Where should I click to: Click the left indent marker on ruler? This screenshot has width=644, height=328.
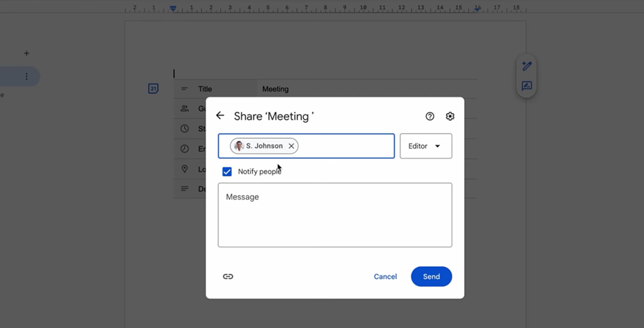pyautogui.click(x=173, y=9)
